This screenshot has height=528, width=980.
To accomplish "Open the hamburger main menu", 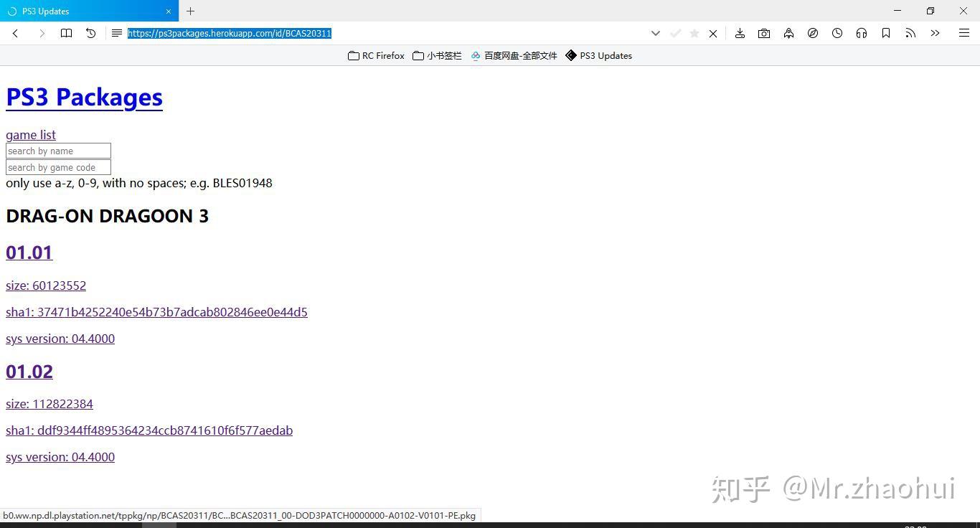I will pos(964,33).
